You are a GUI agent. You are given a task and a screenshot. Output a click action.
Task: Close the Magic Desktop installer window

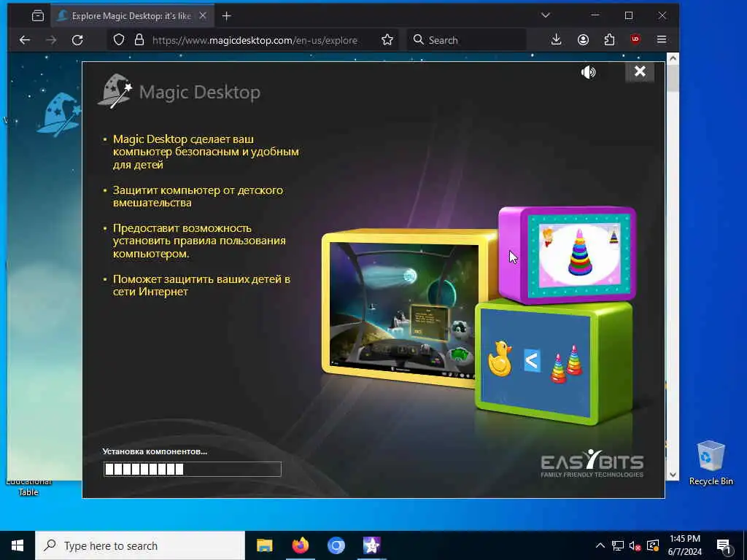click(x=640, y=72)
